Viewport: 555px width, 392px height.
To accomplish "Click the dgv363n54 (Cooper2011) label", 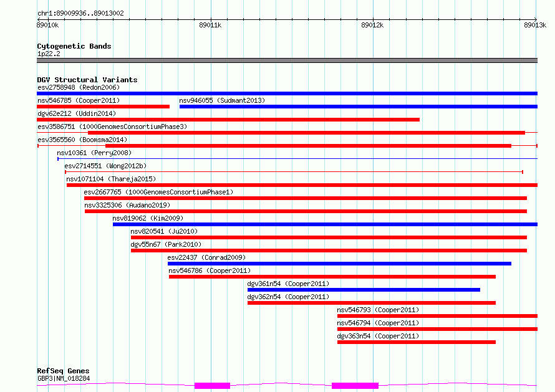I will tap(378, 336).
